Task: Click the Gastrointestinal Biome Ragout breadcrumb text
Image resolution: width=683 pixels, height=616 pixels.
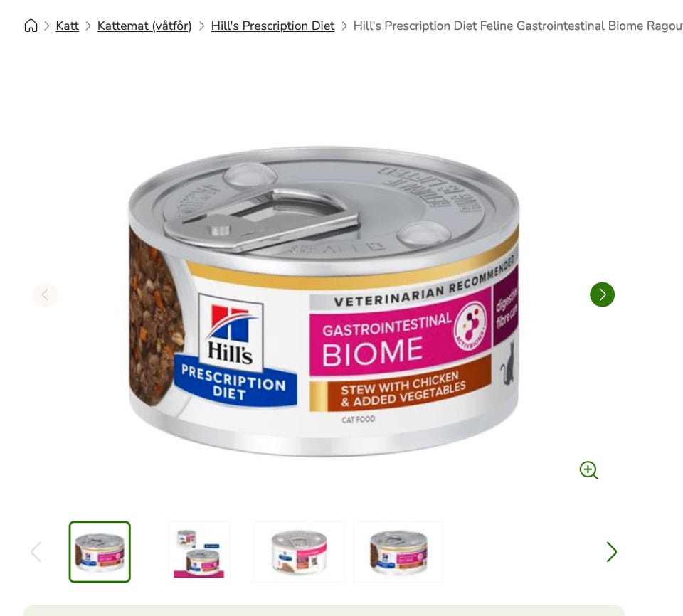Action: (x=517, y=26)
